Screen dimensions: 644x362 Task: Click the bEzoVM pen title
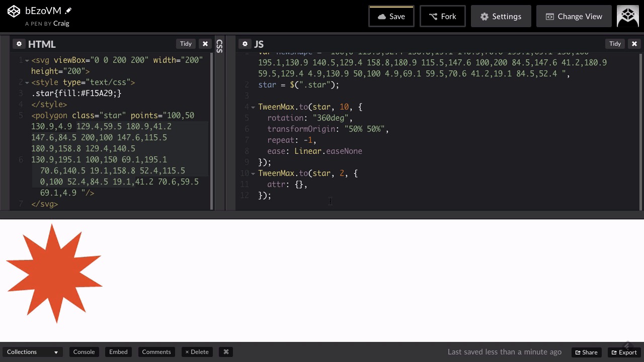(43, 11)
